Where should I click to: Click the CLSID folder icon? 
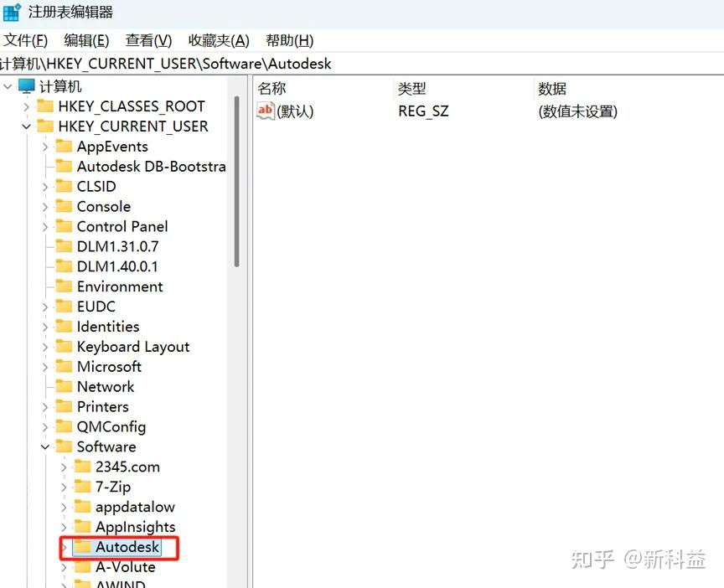point(64,186)
